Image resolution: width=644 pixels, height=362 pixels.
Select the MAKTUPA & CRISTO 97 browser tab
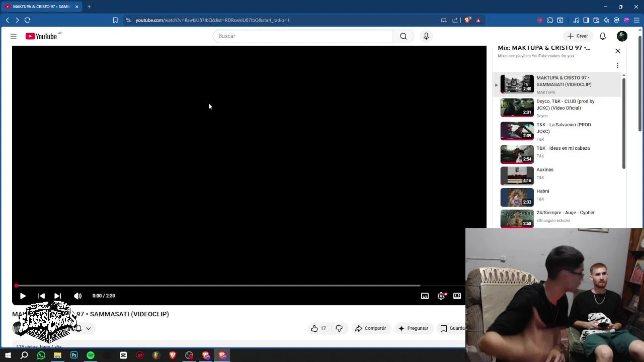(42, 7)
